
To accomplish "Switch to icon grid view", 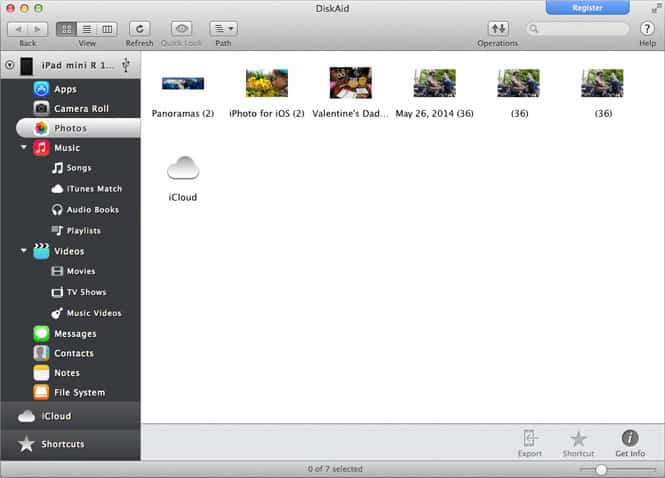I will pos(65,29).
